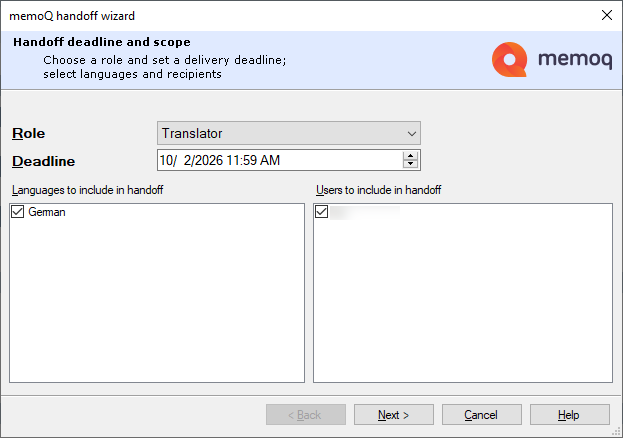The height and width of the screenshot is (438, 623).
Task: Toggle the user checkbox in Users list
Action: [321, 211]
